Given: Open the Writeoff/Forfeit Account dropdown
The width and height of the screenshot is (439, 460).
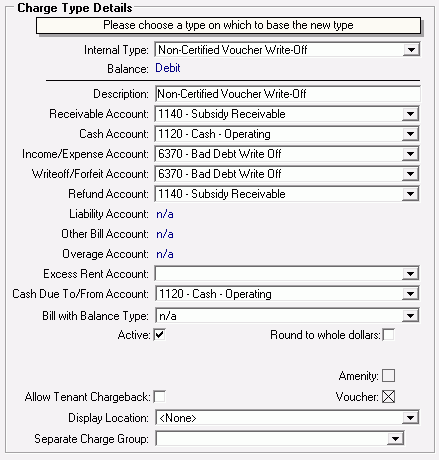Looking at the screenshot, I should [x=287, y=174].
